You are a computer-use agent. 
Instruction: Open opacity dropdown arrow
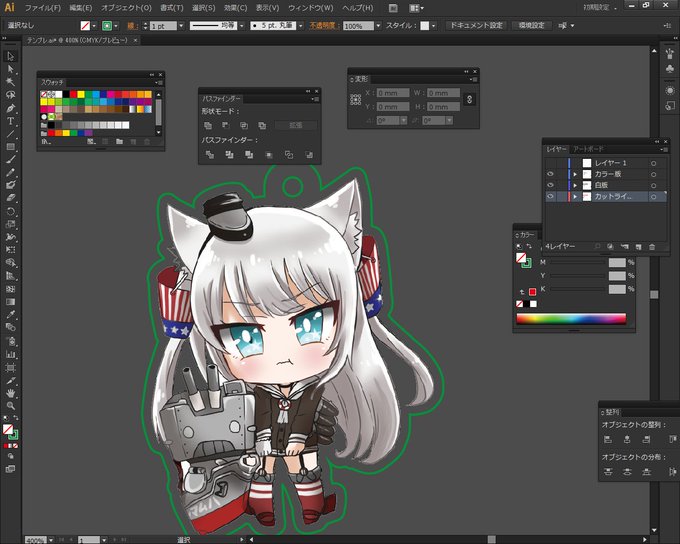tap(378, 26)
